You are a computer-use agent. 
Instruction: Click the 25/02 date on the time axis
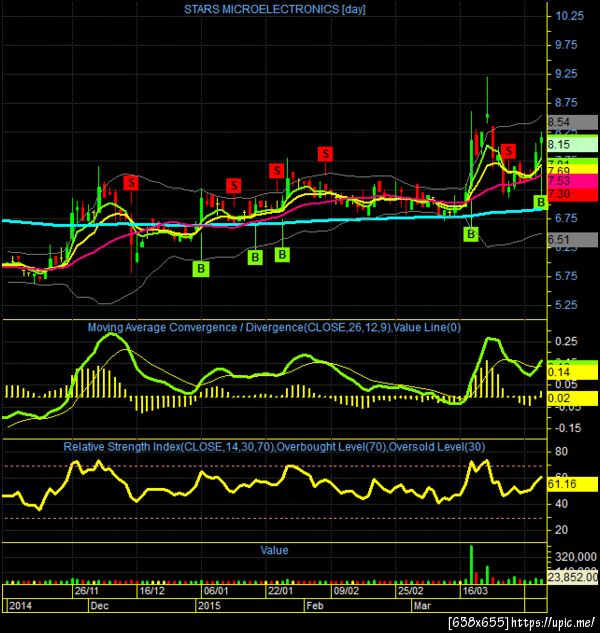point(410,591)
